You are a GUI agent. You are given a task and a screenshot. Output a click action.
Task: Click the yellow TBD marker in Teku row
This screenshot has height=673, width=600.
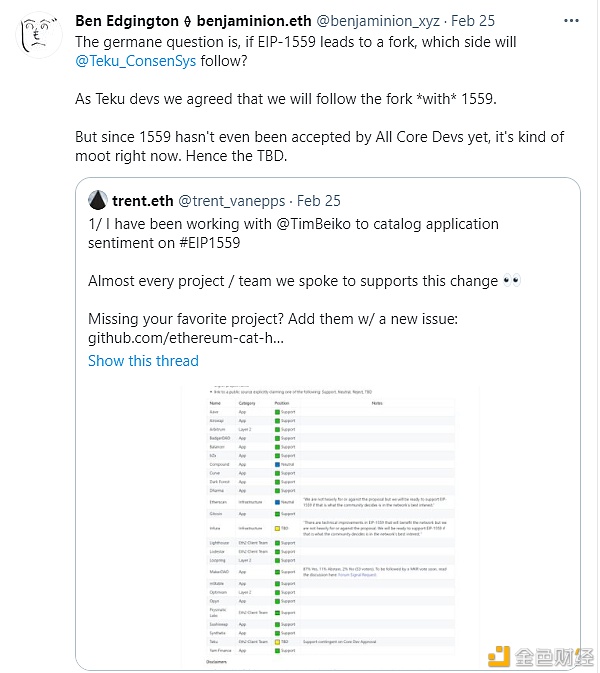click(277, 642)
